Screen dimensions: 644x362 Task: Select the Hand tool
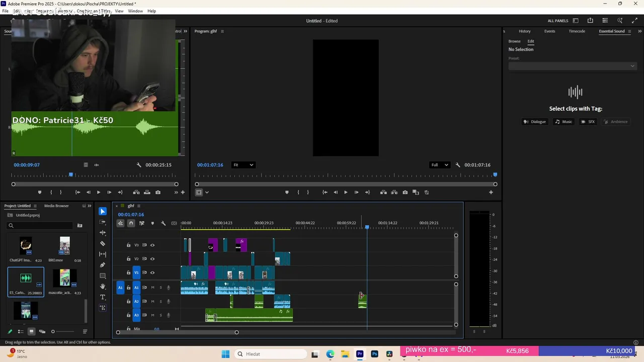click(103, 287)
